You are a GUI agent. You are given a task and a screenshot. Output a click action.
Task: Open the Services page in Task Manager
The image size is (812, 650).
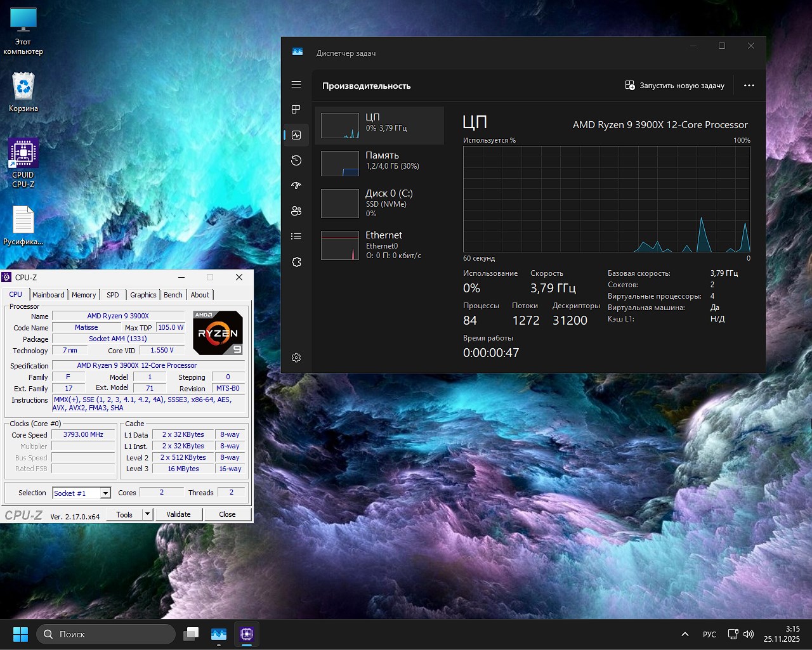pos(296,261)
